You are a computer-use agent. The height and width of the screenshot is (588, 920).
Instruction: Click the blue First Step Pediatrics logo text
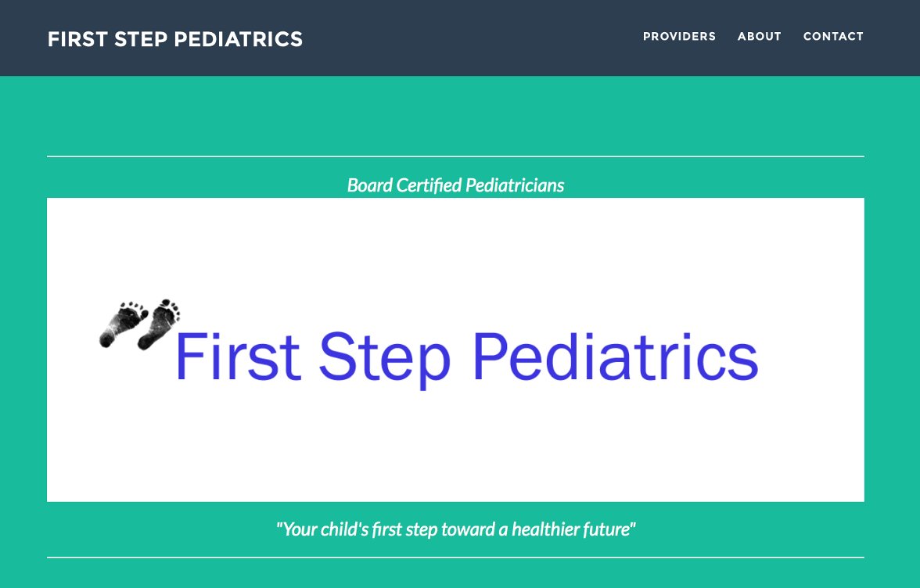[466, 357]
